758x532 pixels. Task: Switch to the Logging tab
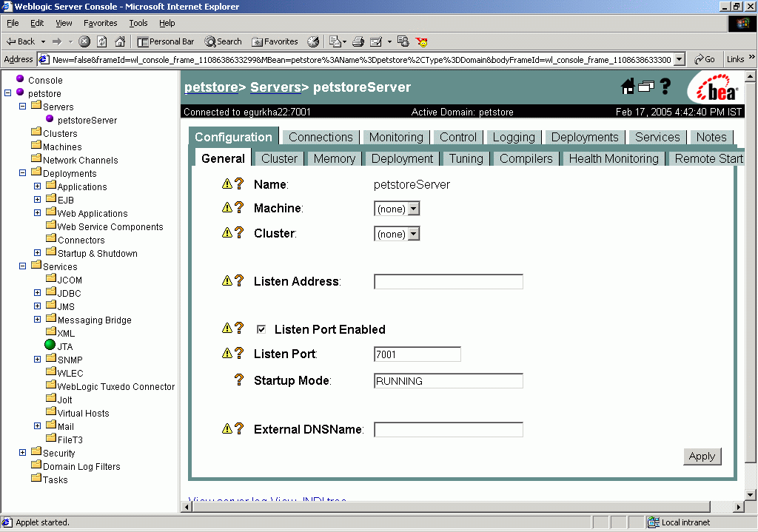pos(514,137)
